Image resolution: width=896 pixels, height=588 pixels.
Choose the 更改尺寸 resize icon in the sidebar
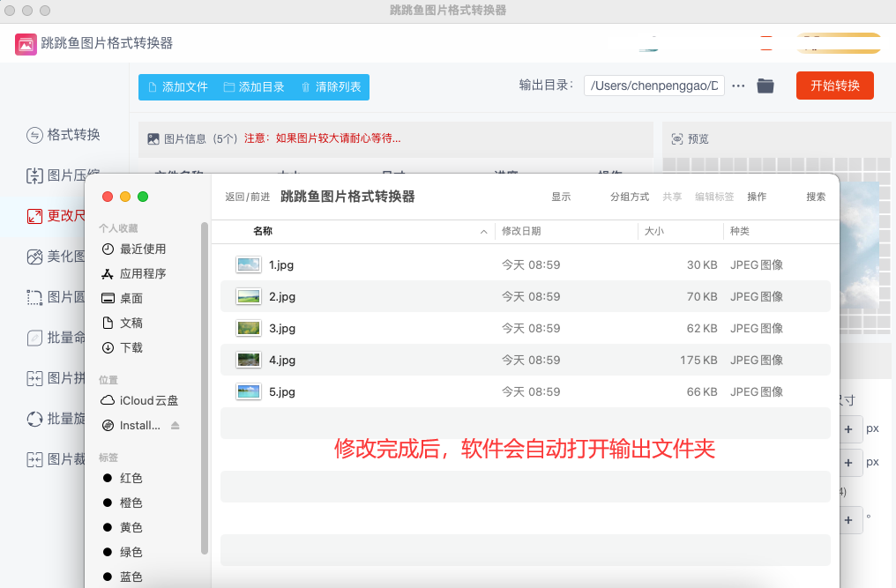coord(34,216)
